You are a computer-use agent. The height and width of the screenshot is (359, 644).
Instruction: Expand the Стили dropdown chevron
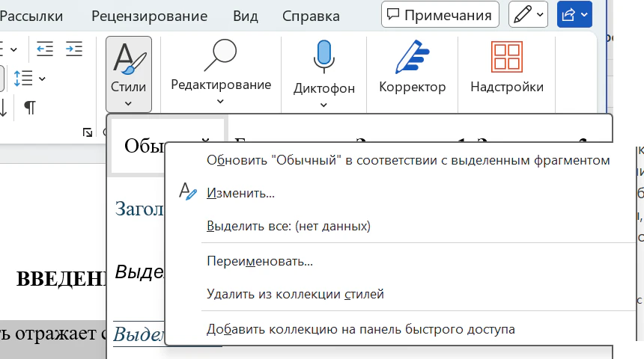128,103
